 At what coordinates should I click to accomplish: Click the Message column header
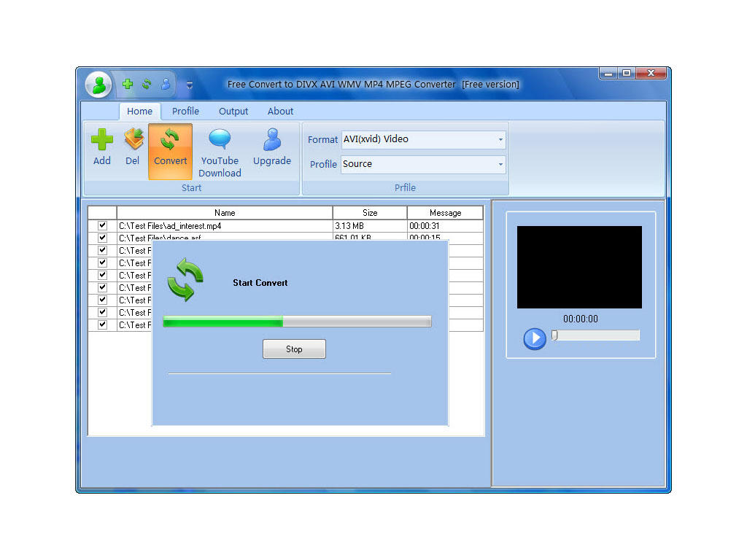446,213
